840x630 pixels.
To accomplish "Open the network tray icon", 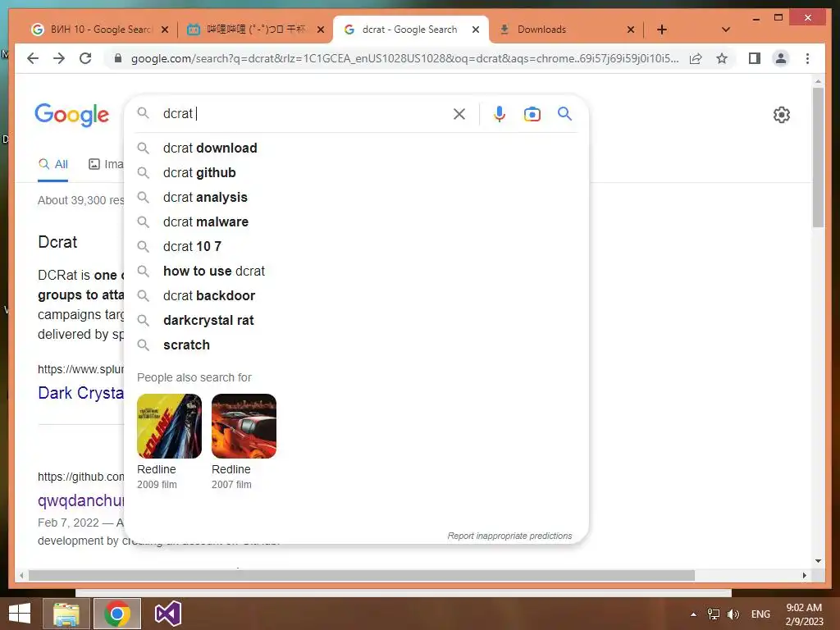I will [x=714, y=614].
